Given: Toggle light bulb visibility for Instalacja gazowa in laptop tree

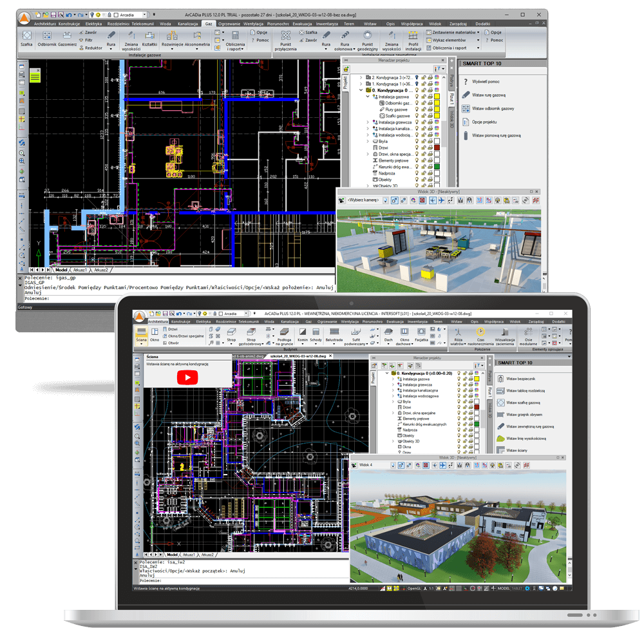Looking at the screenshot, I should (x=459, y=380).
